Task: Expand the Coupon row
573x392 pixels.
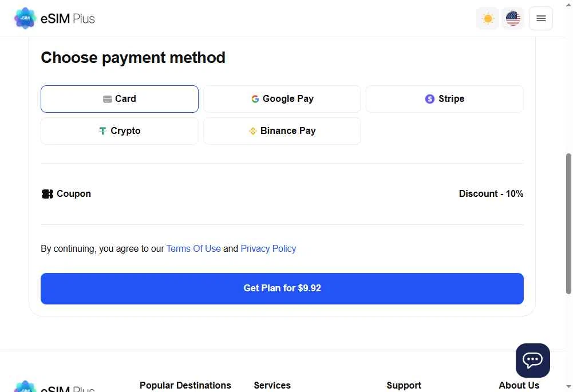Action: 282,193
